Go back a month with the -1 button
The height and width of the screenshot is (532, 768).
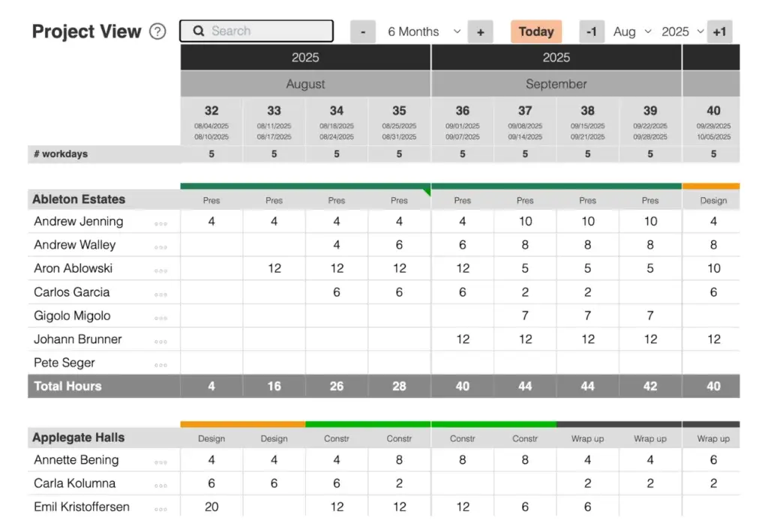click(x=592, y=31)
